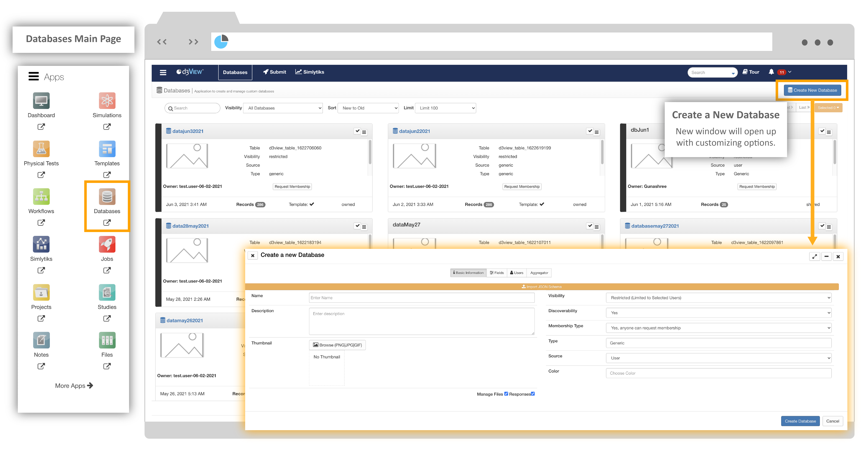The image size is (868, 456).
Task: Open the Selected 0 dropdown button
Action: click(829, 108)
